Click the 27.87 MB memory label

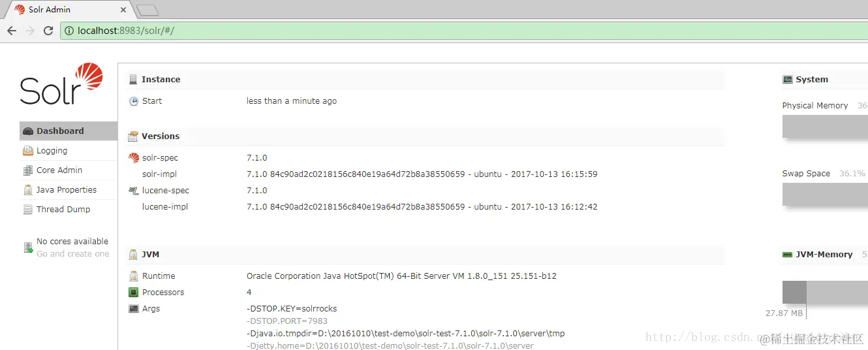784,313
